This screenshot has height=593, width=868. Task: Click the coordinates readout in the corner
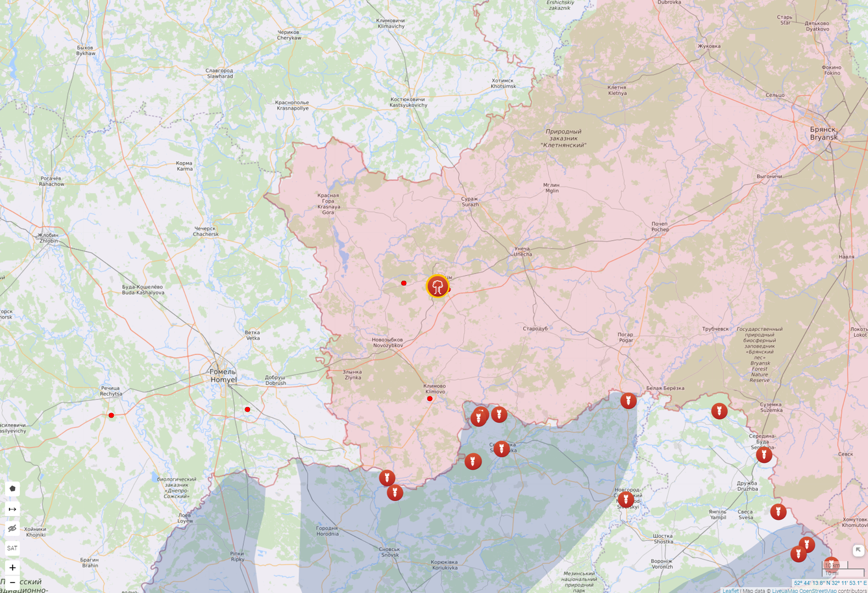830,583
